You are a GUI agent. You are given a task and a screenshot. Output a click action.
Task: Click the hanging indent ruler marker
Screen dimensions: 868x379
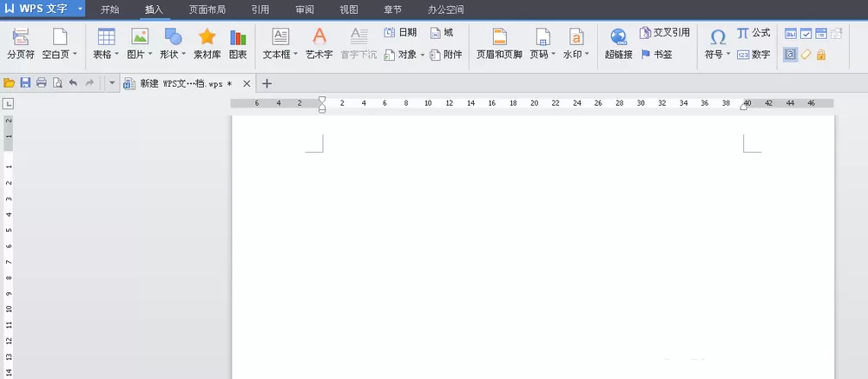322,107
